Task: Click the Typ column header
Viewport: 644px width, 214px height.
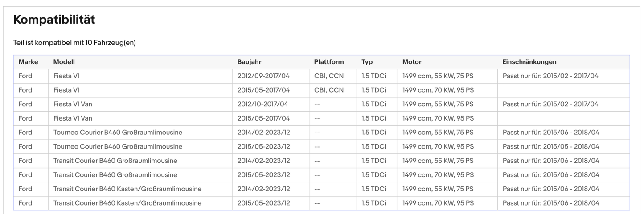Action: [x=367, y=62]
